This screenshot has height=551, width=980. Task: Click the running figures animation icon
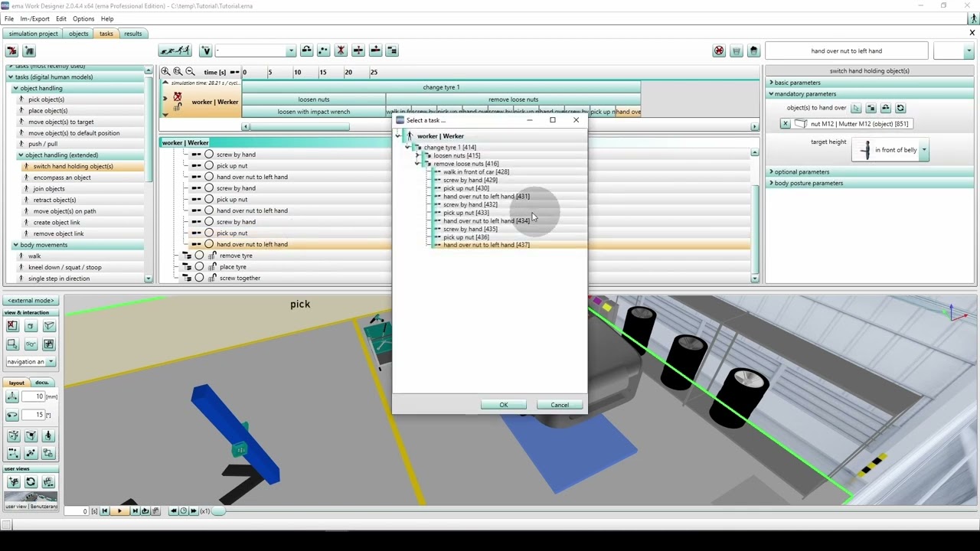(175, 51)
